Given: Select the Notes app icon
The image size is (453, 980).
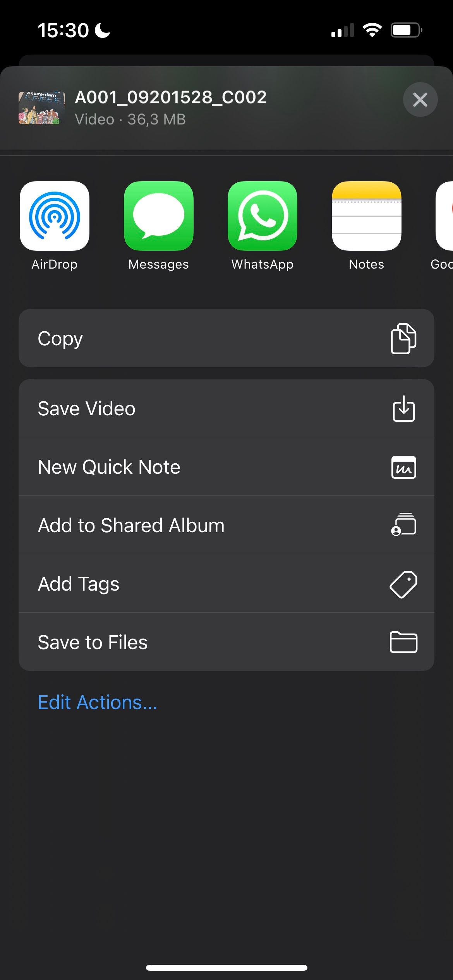Looking at the screenshot, I should [366, 216].
